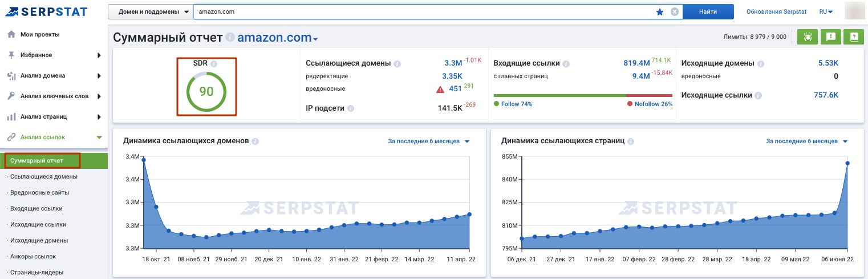Click info icon next to Исходящие ссылки
The image size is (868, 279).
pos(757,95)
